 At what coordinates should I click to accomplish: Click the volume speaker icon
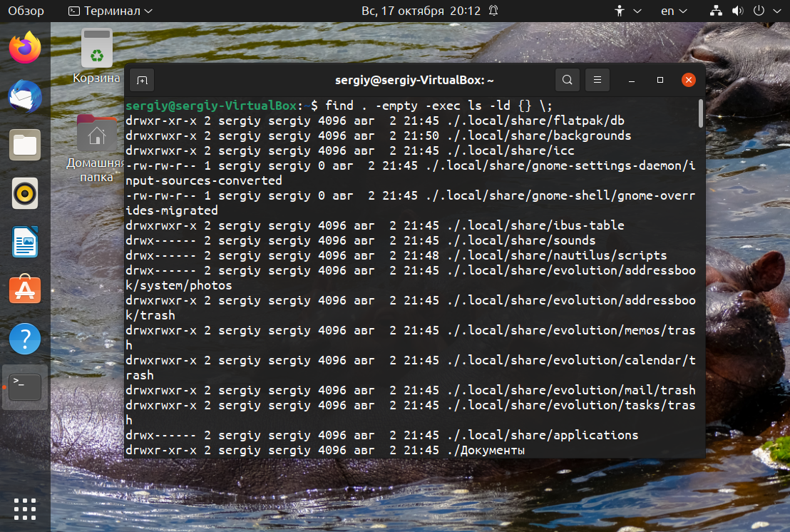point(738,11)
